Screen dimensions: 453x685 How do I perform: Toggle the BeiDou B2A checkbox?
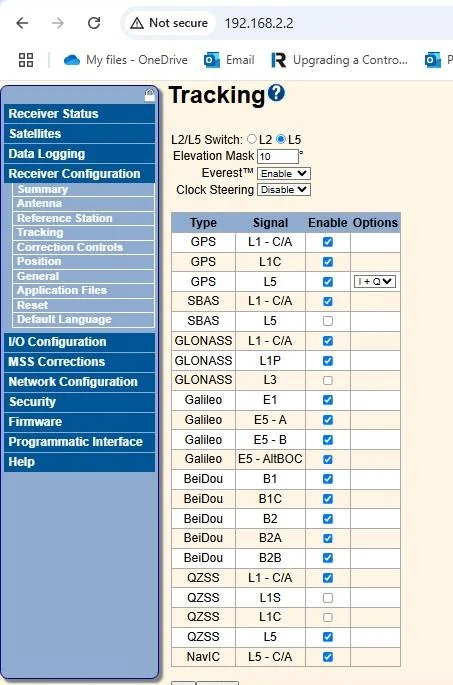point(328,539)
